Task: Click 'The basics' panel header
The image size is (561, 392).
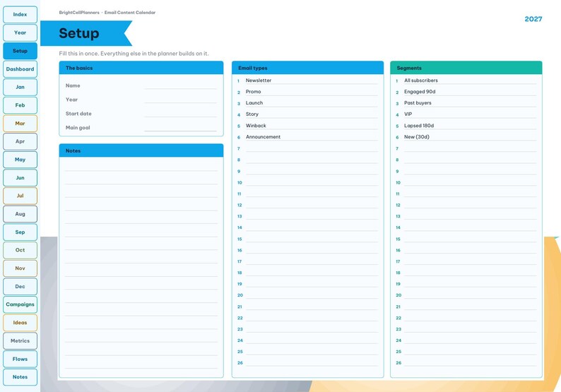Action: [141, 68]
